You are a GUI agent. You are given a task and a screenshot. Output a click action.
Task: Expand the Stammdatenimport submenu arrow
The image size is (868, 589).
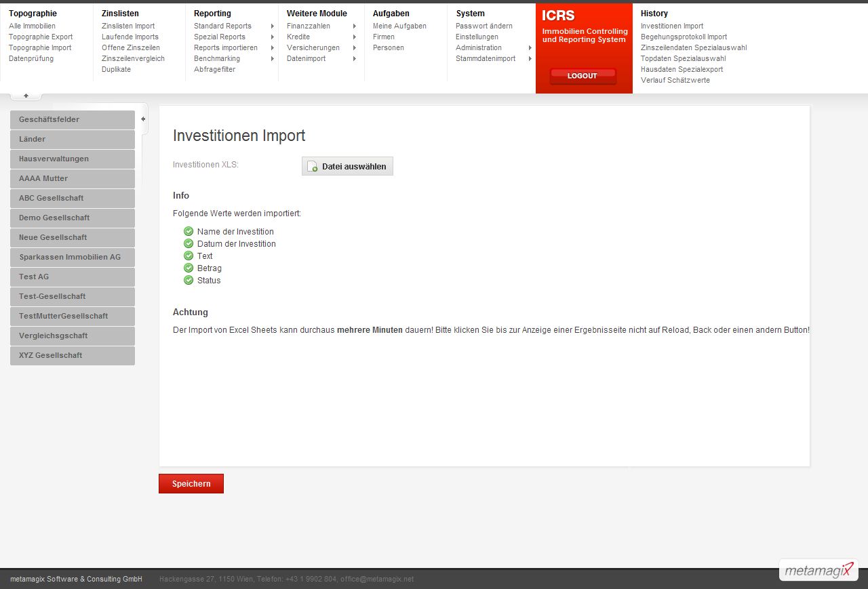coord(530,59)
